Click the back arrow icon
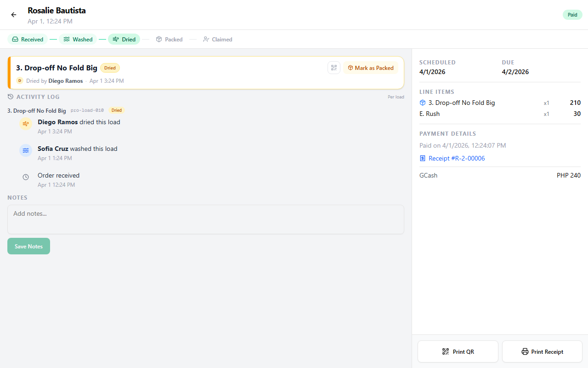Image resolution: width=588 pixels, height=368 pixels. click(x=14, y=15)
